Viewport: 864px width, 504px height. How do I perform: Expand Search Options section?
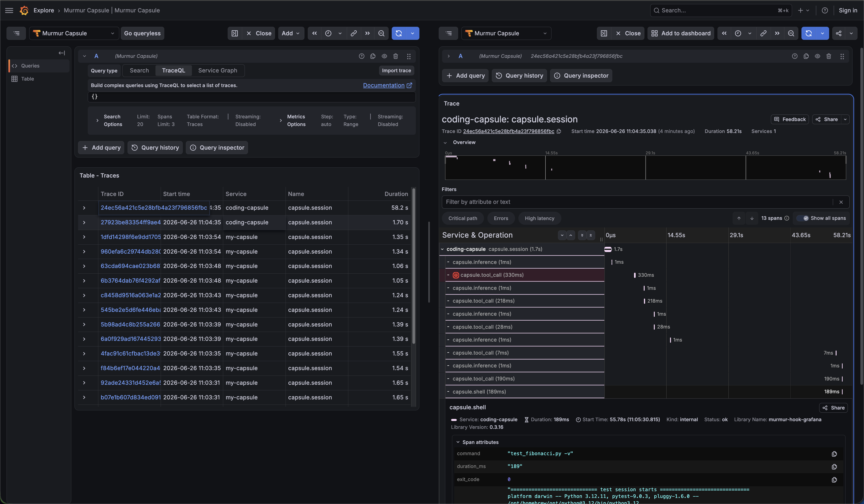[97, 120]
